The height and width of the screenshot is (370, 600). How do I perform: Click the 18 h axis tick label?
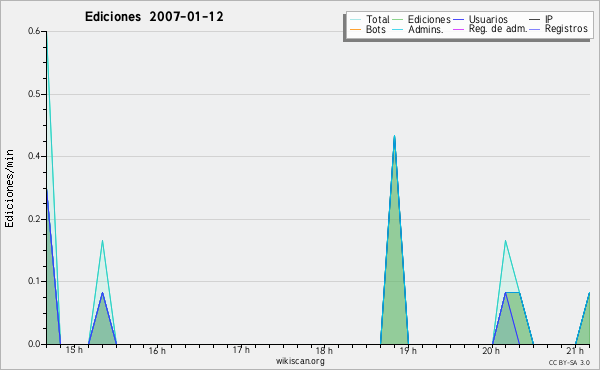(324, 351)
